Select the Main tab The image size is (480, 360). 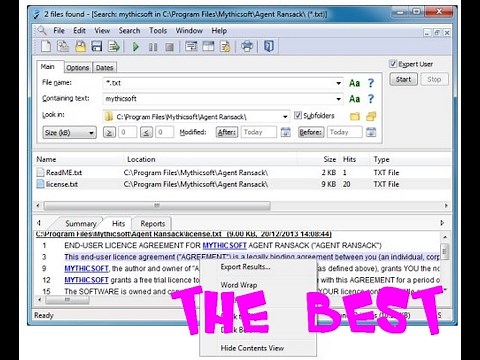pyautogui.click(x=48, y=67)
